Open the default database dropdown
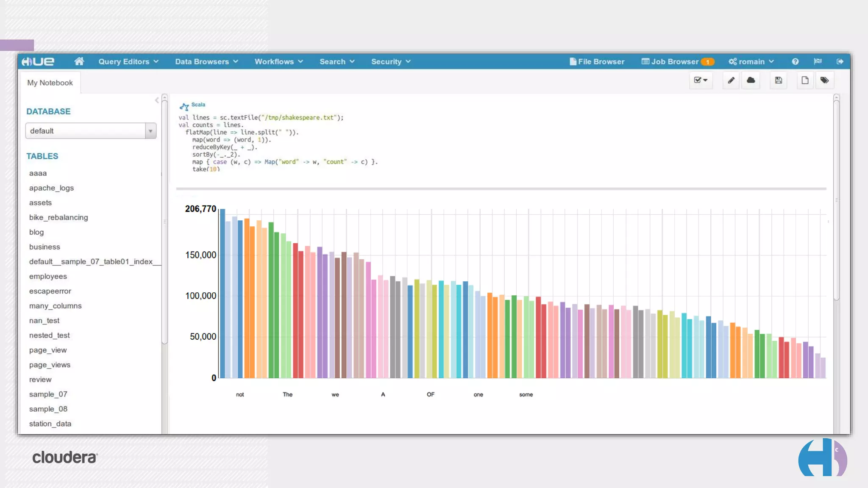Image resolution: width=868 pixels, height=488 pixels. click(x=91, y=131)
